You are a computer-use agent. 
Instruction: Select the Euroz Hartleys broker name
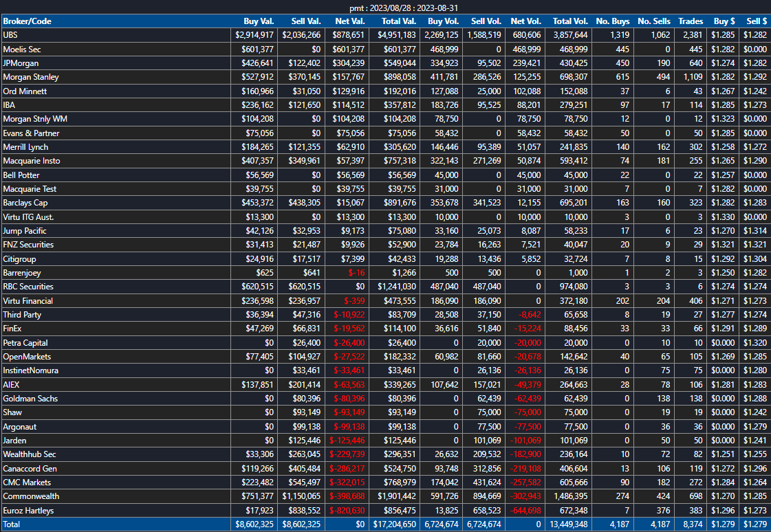click(x=28, y=511)
